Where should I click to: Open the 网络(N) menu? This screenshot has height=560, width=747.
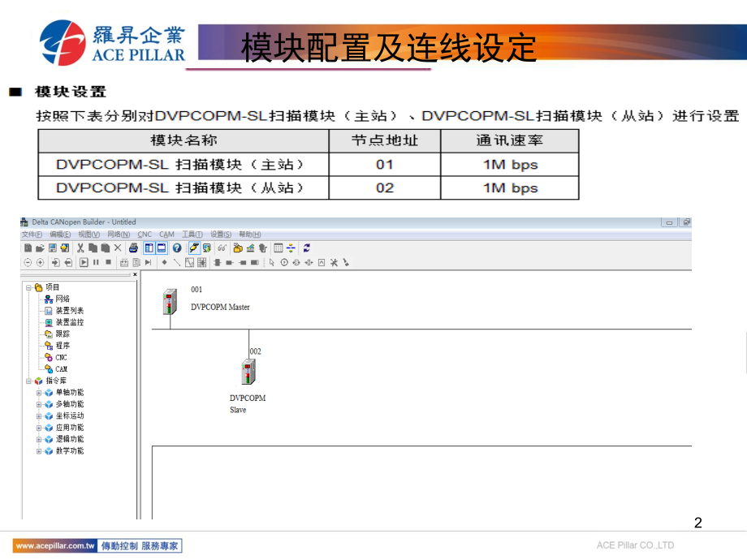pyautogui.click(x=119, y=235)
